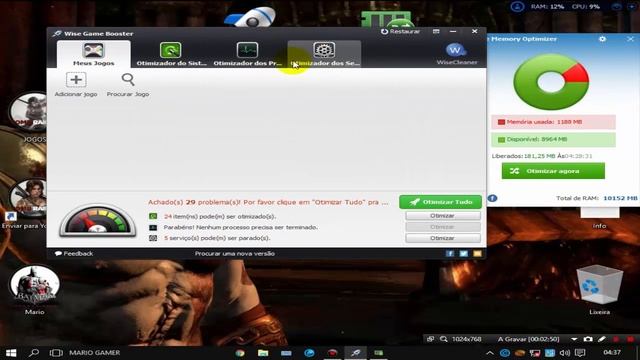This screenshot has height=360, width=640.
Task: Click the recorder pencil draw icon
Action: [602, 339]
